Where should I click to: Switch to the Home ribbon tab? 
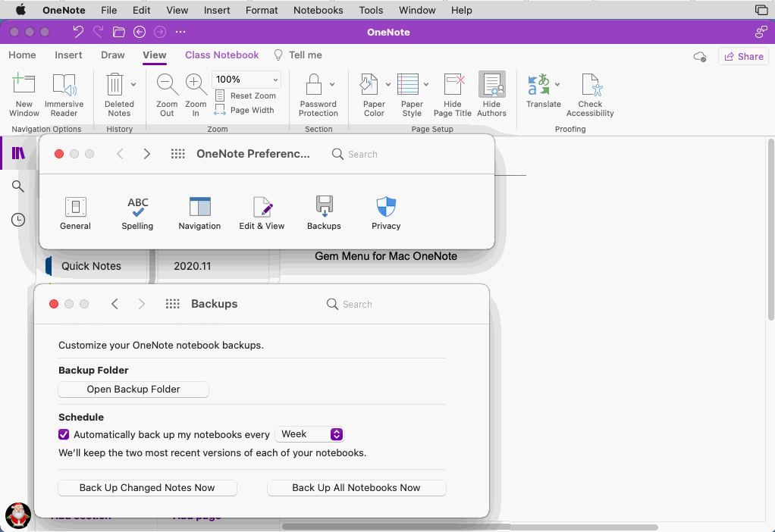22,55
